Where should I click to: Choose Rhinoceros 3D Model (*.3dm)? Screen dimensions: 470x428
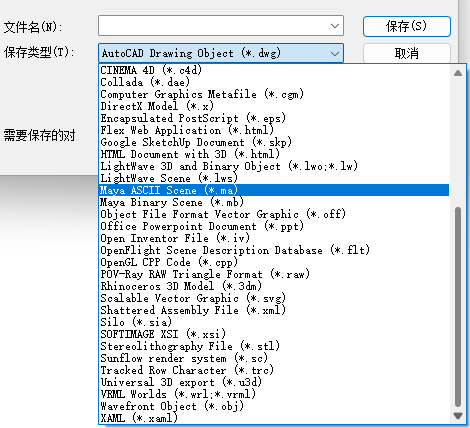click(x=274, y=286)
